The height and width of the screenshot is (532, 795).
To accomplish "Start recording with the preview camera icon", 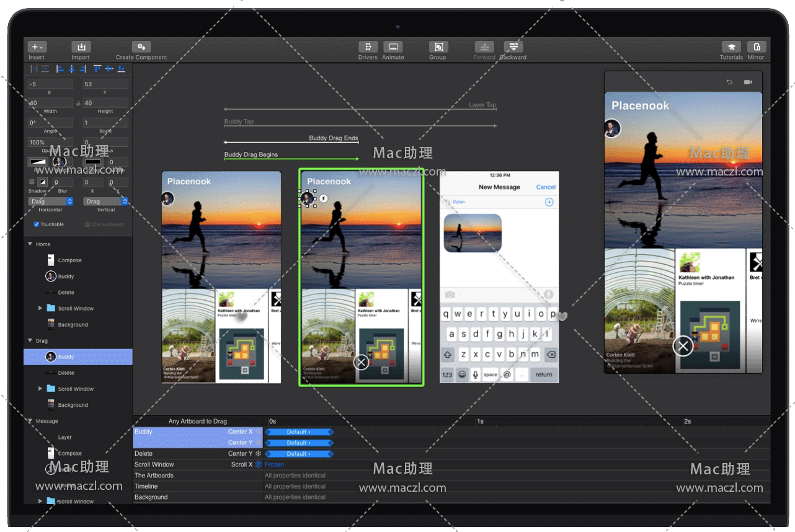I will coord(748,82).
